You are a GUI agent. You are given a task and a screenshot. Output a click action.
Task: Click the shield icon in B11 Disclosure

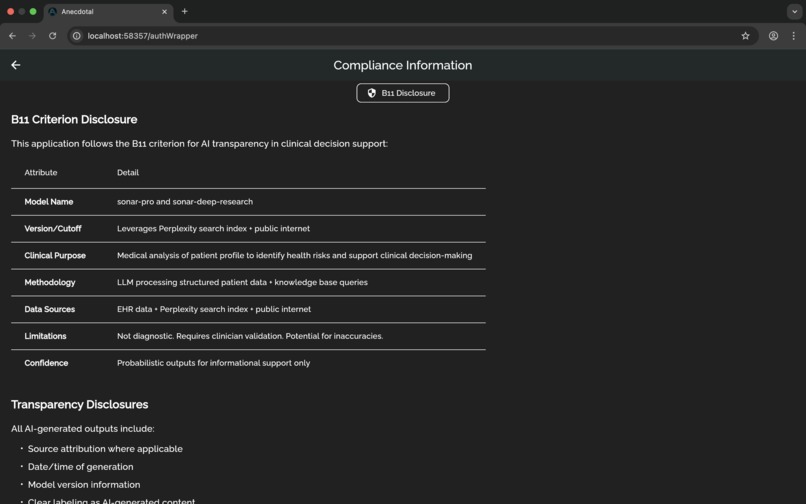(372, 93)
